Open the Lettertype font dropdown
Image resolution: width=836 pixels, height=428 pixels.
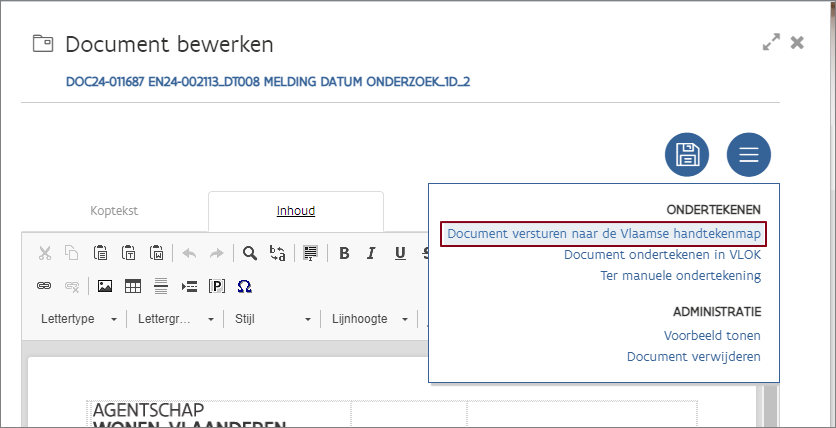(x=79, y=319)
